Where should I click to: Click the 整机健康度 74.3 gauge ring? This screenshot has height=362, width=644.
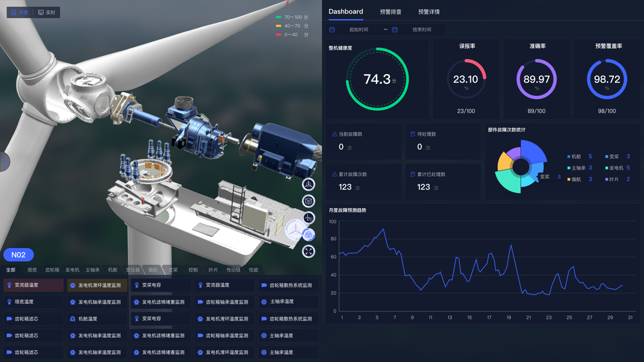point(377,79)
